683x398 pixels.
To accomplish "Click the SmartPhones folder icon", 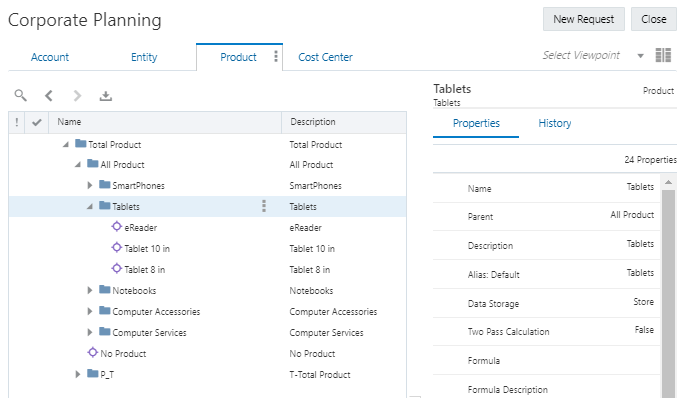I will 105,184.
